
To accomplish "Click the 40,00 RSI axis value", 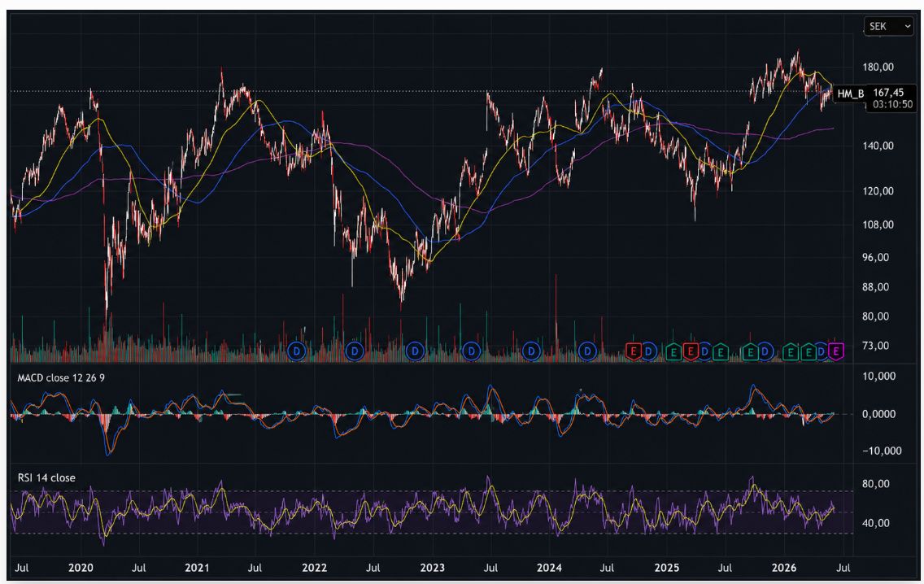I will (876, 523).
